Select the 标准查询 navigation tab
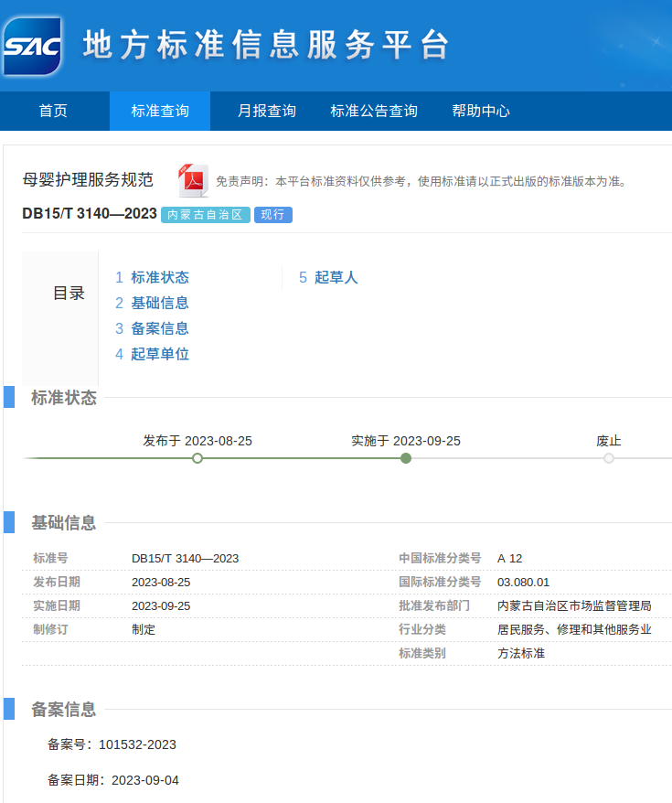Screen dimensions: 672x803 pos(160,111)
